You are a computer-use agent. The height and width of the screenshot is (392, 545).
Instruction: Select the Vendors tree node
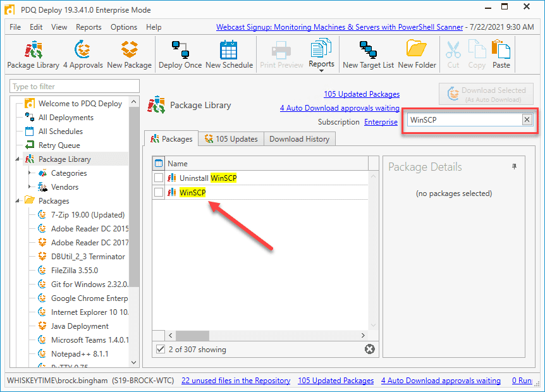(64, 187)
